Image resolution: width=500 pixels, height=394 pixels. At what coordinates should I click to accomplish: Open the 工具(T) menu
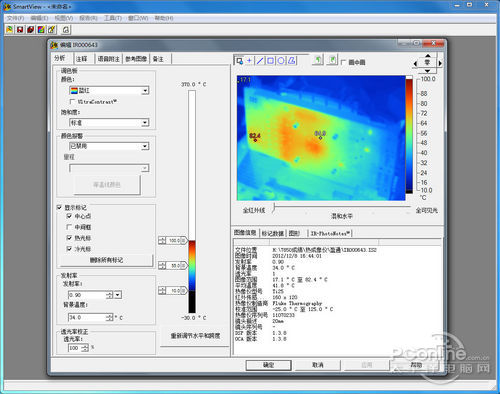tap(113, 18)
